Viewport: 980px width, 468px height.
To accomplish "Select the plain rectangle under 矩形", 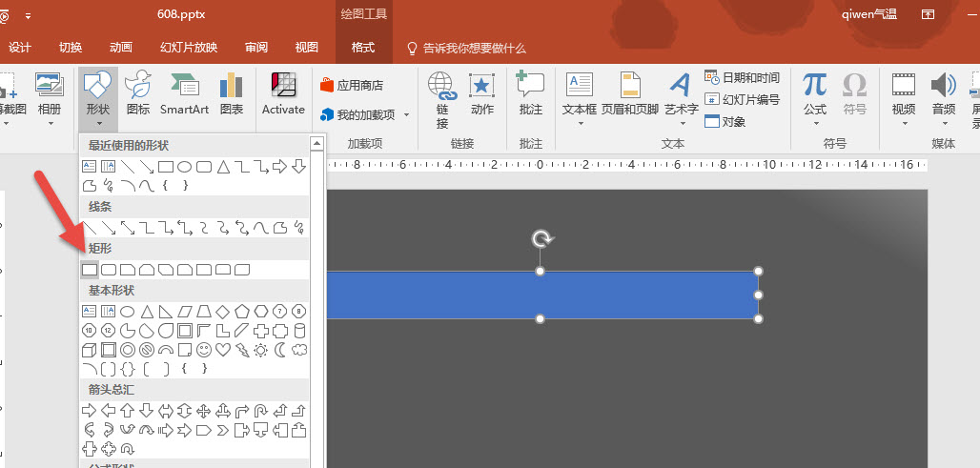I will click(90, 270).
